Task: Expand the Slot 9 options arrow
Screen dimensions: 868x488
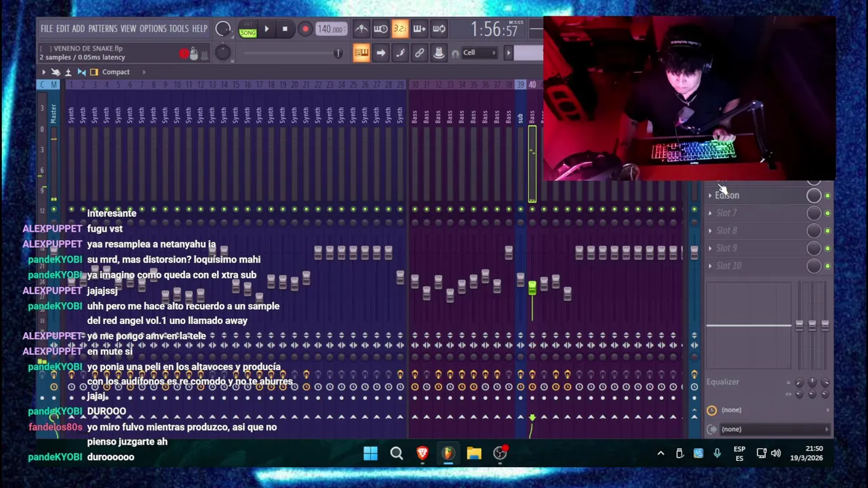Action: 710,249
